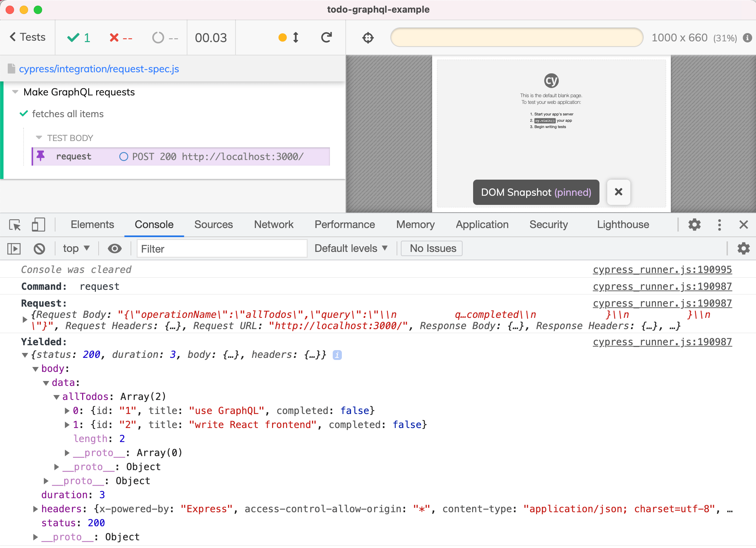Click viewport size 1000 x 660
The height and width of the screenshot is (548, 756).
click(x=679, y=38)
